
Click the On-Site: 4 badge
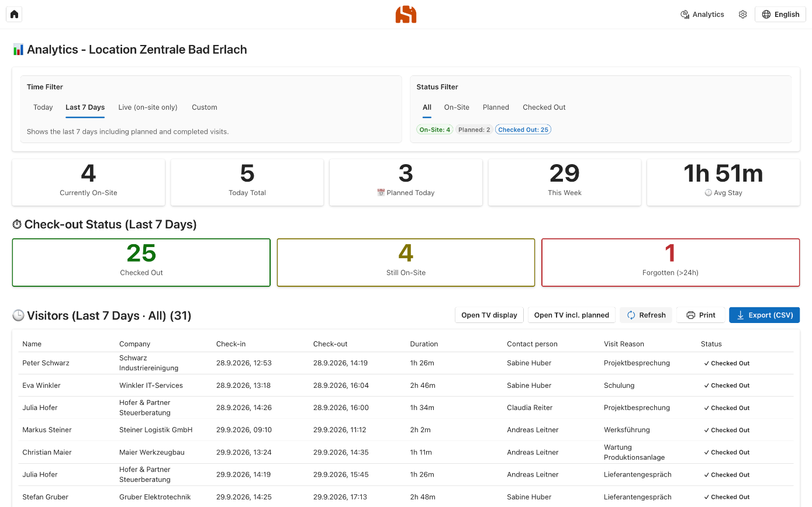(x=434, y=130)
